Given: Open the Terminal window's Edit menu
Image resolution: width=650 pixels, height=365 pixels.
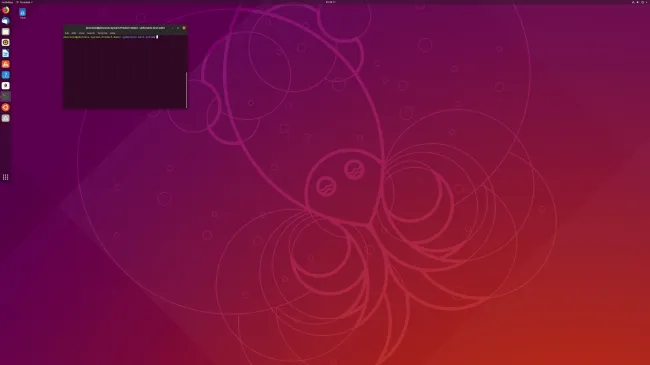Looking at the screenshot, I should click(73, 33).
